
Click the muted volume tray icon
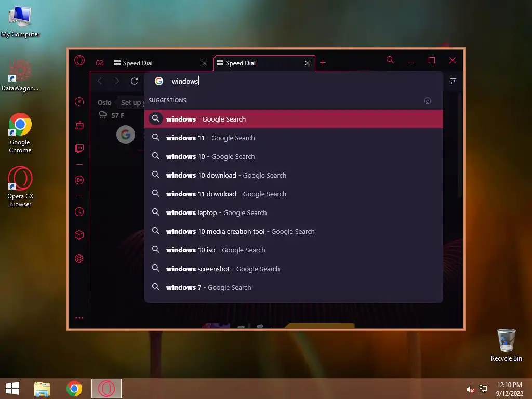pyautogui.click(x=470, y=389)
